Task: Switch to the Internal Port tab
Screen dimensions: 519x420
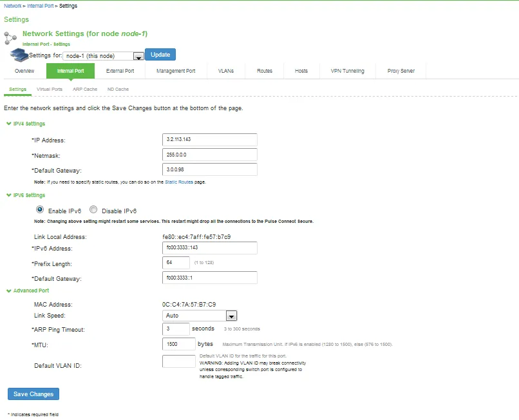Action: pyautogui.click(x=70, y=71)
